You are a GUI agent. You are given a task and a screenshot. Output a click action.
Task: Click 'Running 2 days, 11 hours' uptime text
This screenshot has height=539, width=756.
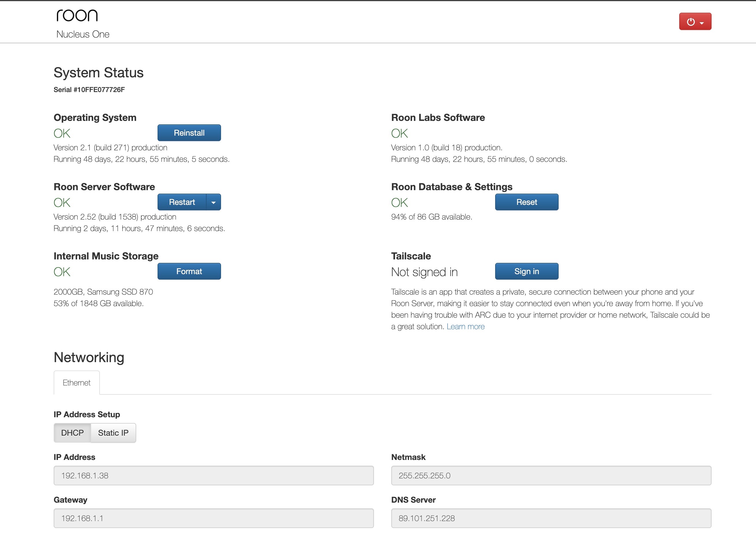(139, 229)
